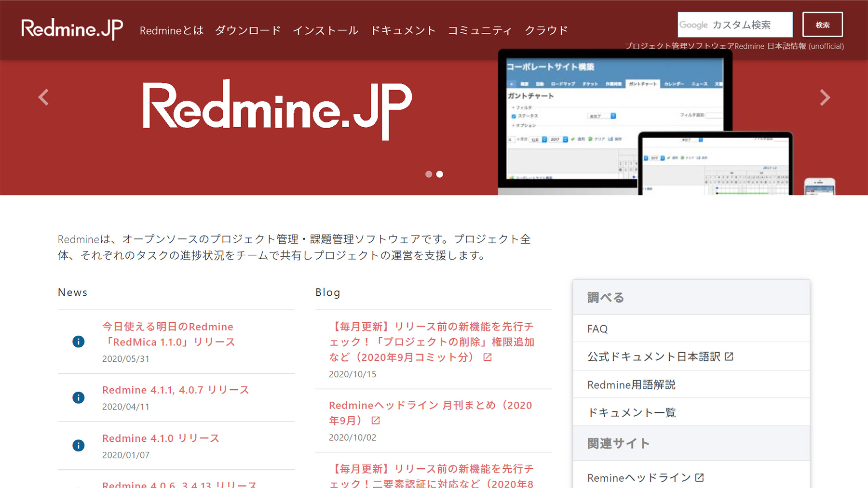Click external link icon after 2020年9月コミット分
This screenshot has width=868, height=488.
point(488,357)
